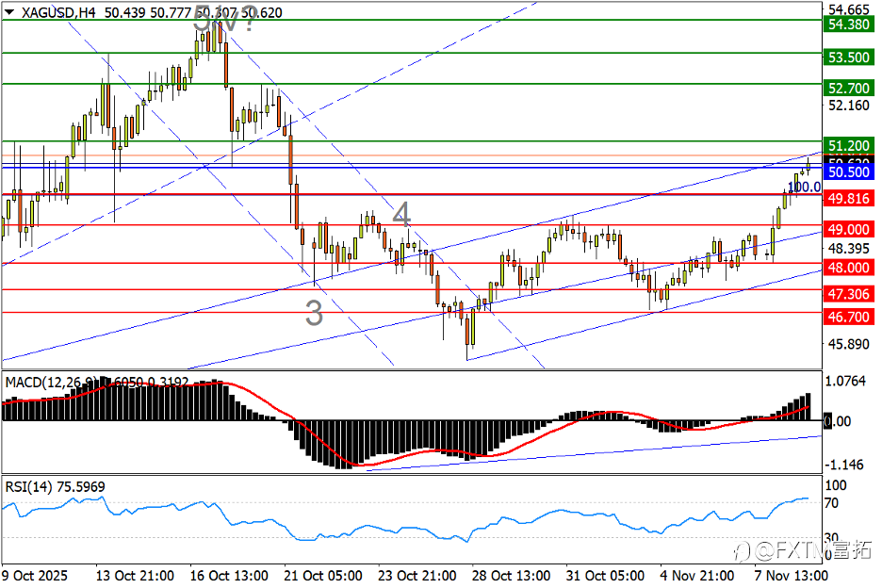Click the 23 Oct 21:00 time label
This screenshot has height=588, width=882.
pyautogui.click(x=416, y=576)
